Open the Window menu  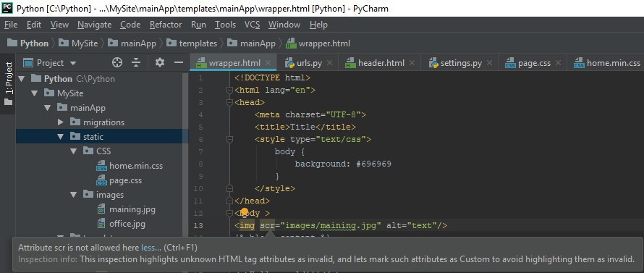pos(284,25)
